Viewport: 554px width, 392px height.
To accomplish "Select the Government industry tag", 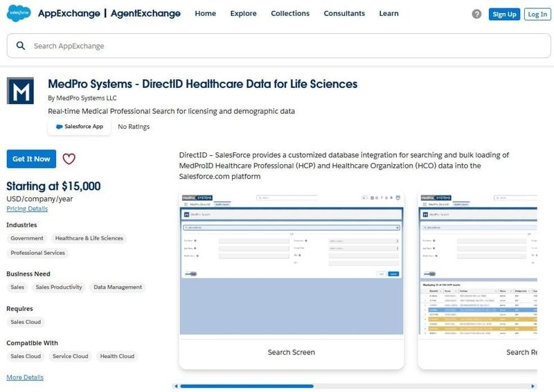I will (27, 238).
